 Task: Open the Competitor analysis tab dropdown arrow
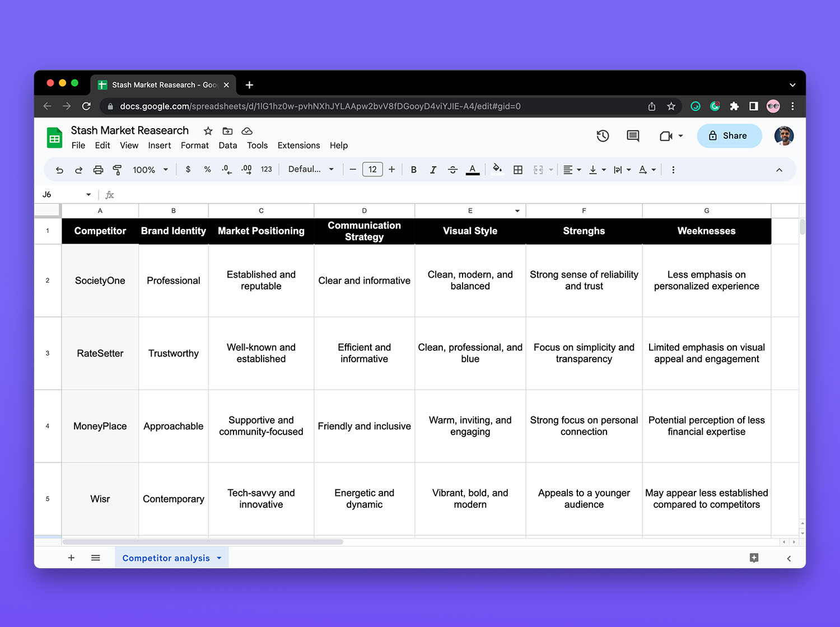click(x=219, y=558)
